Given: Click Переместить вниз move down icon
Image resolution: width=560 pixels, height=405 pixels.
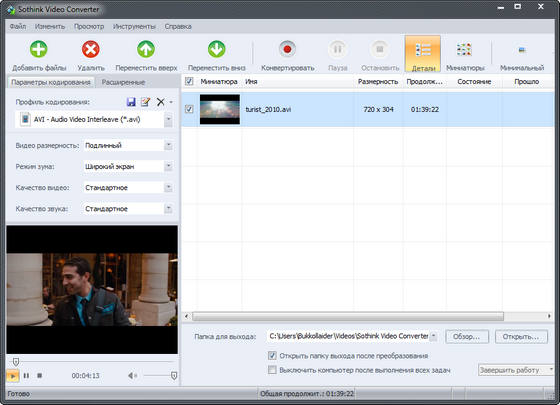Looking at the screenshot, I should pyautogui.click(x=216, y=49).
